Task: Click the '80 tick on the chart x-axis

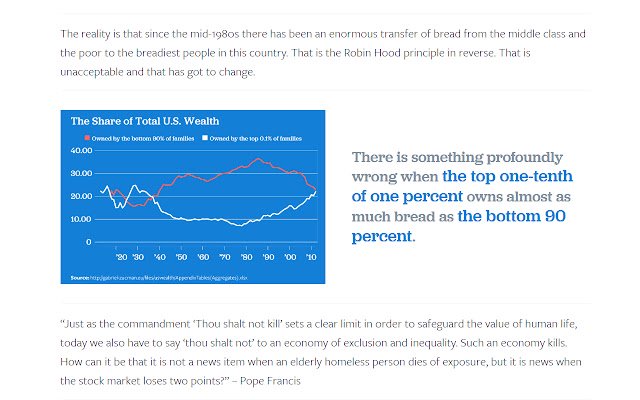Action: tap(246, 257)
